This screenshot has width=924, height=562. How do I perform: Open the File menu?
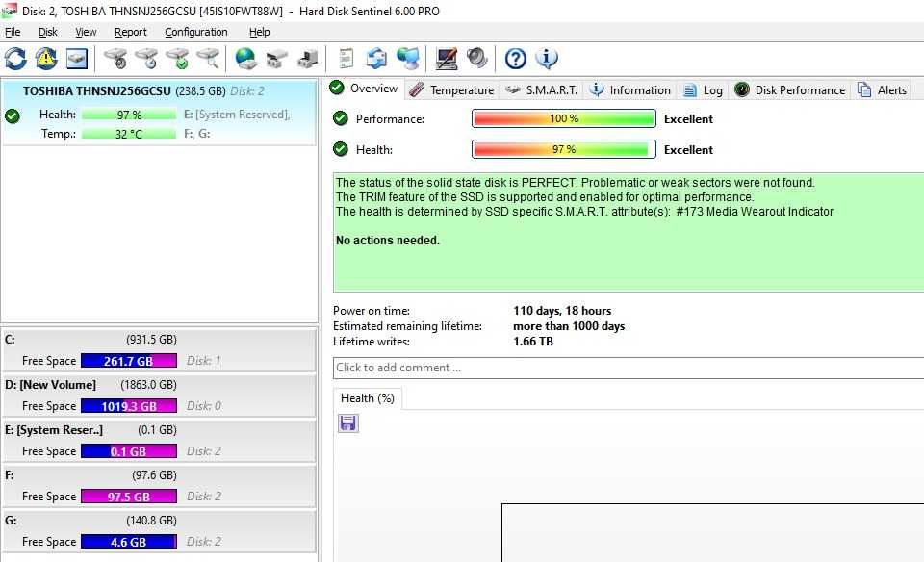click(x=13, y=32)
